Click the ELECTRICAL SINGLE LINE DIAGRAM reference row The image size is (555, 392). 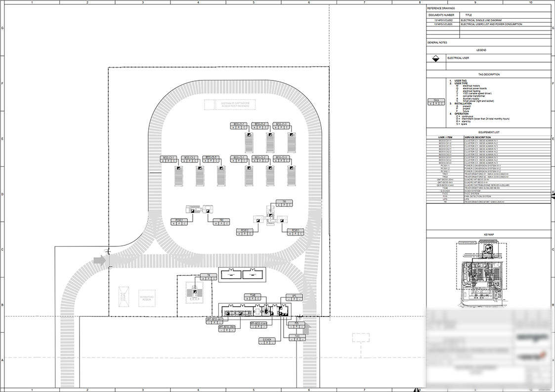click(488, 21)
